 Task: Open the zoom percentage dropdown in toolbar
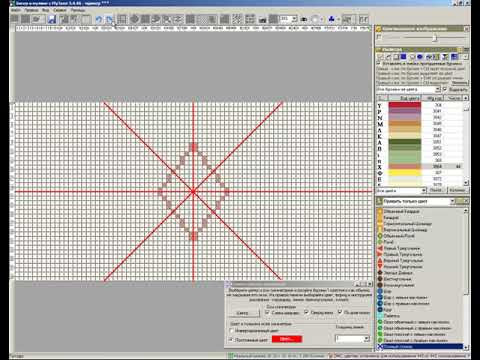pyautogui.click(x=294, y=19)
